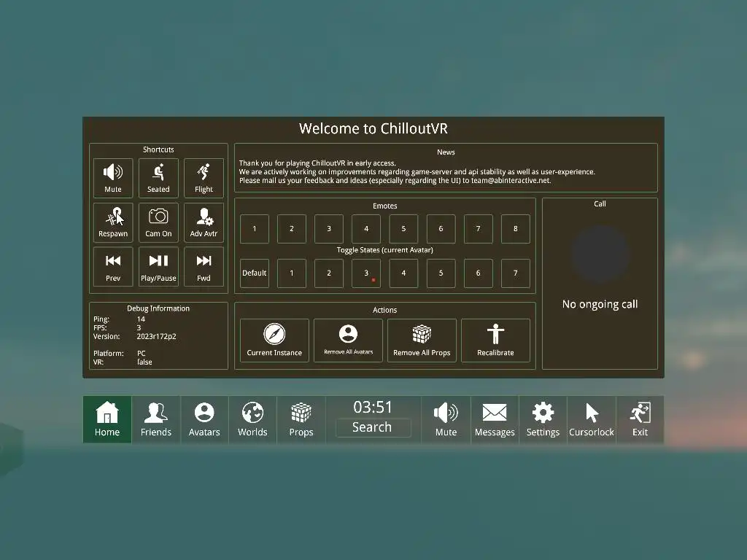Click the Mute shortcut in Shortcuts panel
747x560 pixels.
113,178
